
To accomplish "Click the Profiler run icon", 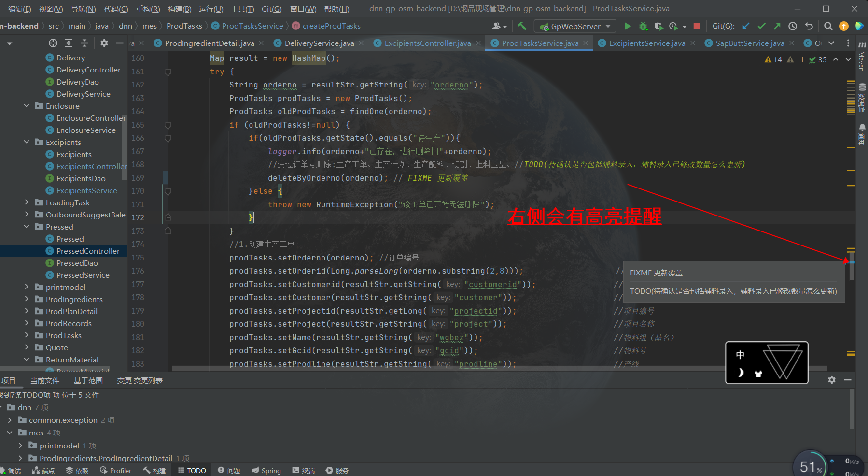I will [673, 26].
